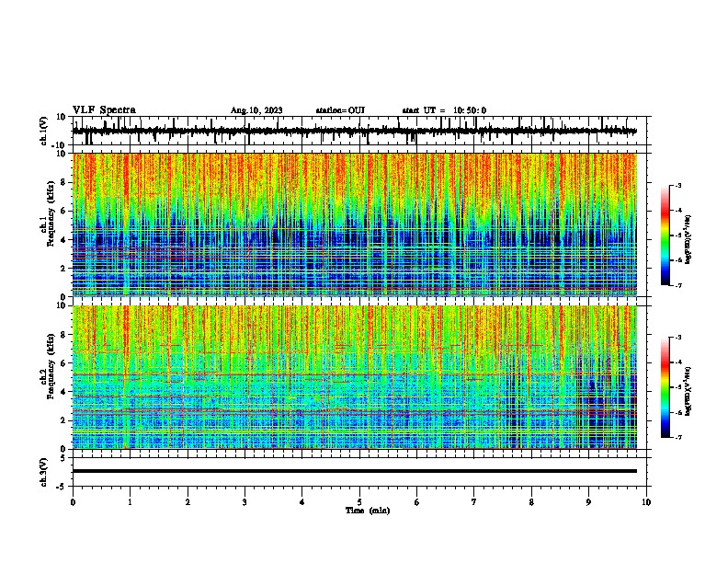Click the ch.2 "Frequency (kHz)" axis label

(x=51, y=366)
